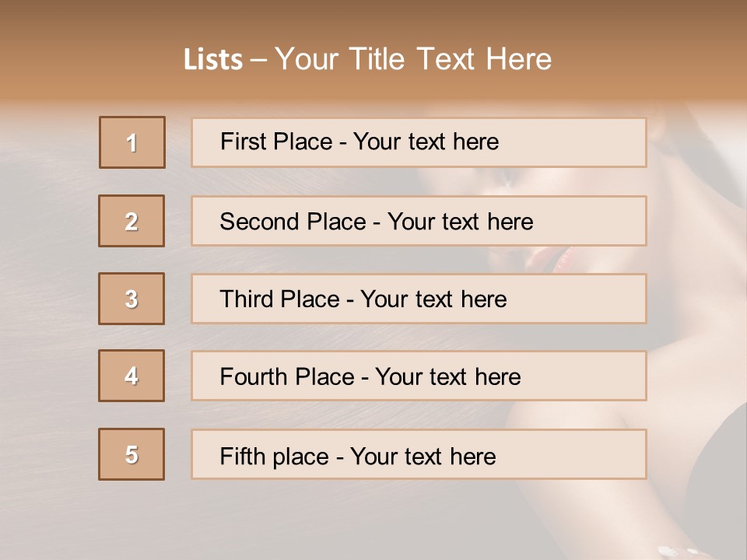Click the woman's closed eye in photo
This screenshot has height=560, width=747.
pyautogui.click(x=506, y=180)
